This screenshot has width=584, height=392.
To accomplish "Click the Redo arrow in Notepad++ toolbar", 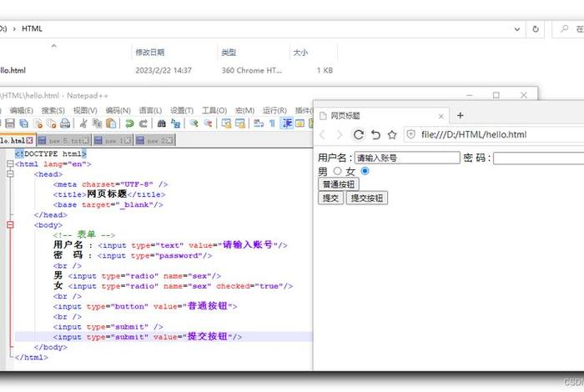I will 143,123.
